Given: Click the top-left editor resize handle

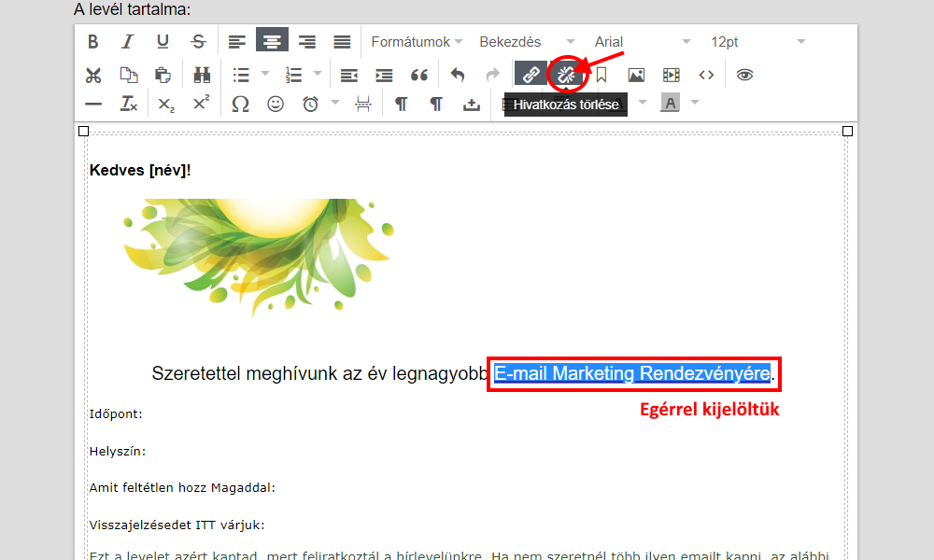Looking at the screenshot, I should click(x=83, y=131).
